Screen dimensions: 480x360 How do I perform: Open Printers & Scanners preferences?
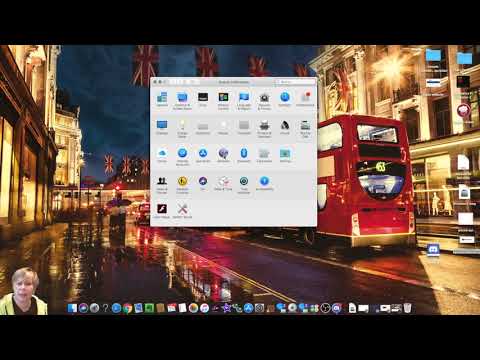[264, 125]
